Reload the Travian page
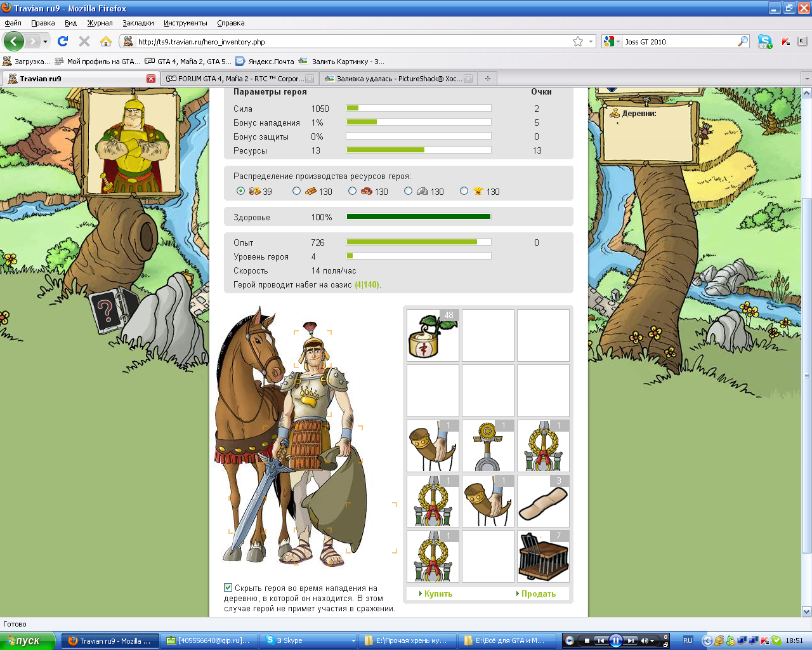 [x=63, y=41]
